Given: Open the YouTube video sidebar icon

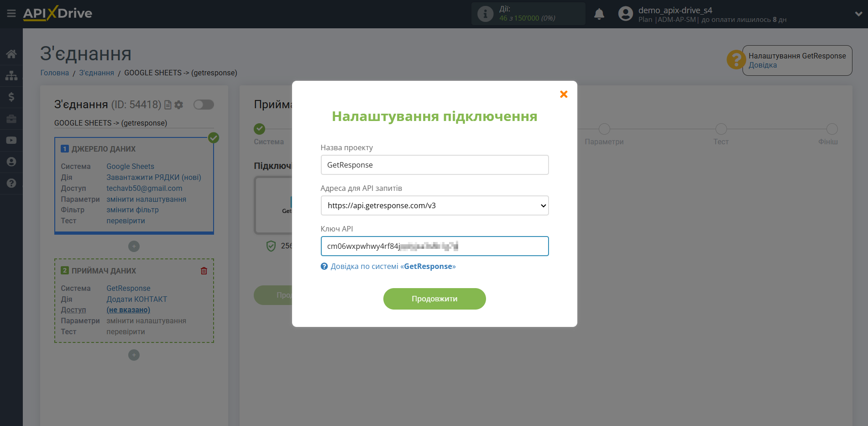Looking at the screenshot, I should [x=11, y=140].
